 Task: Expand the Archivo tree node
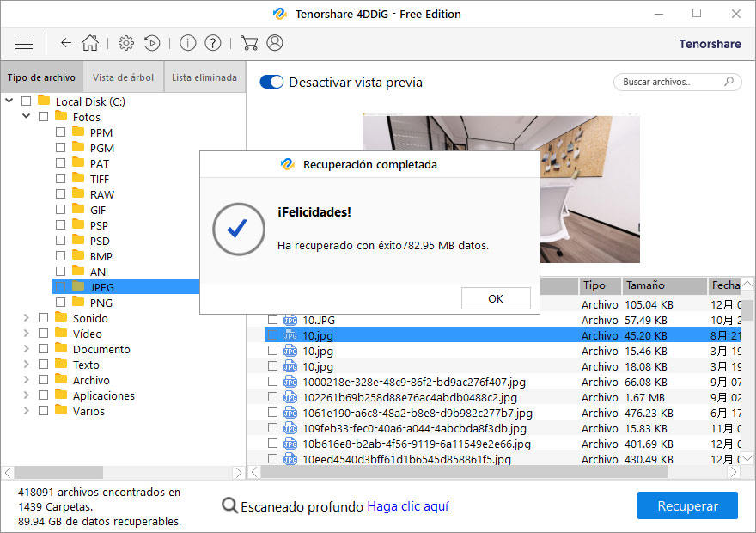coord(27,380)
